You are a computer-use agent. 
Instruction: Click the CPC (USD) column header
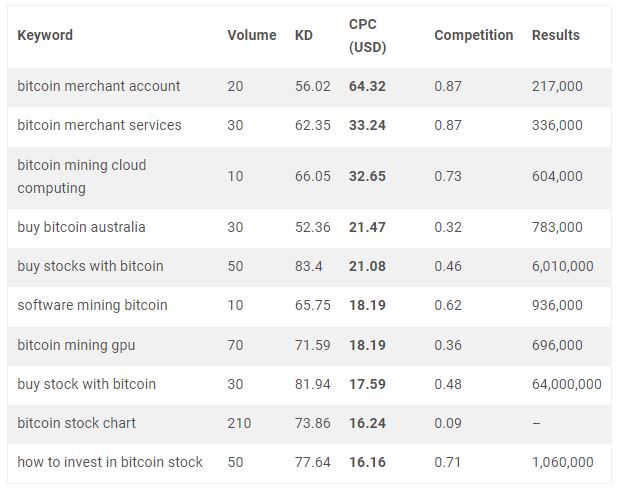click(367, 35)
